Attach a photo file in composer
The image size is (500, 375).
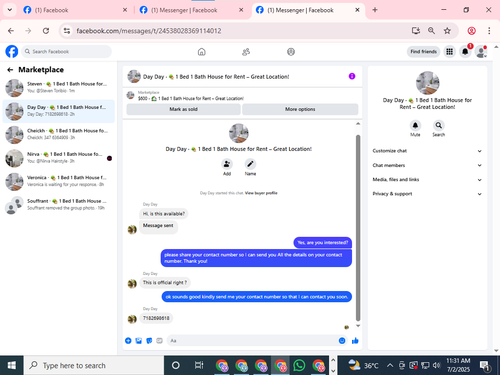click(139, 341)
